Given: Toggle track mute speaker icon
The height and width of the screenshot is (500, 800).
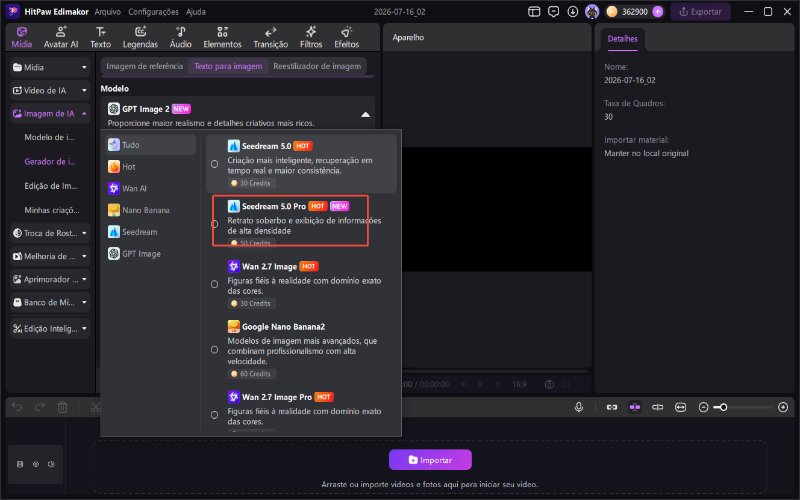Looking at the screenshot, I should [x=51, y=464].
